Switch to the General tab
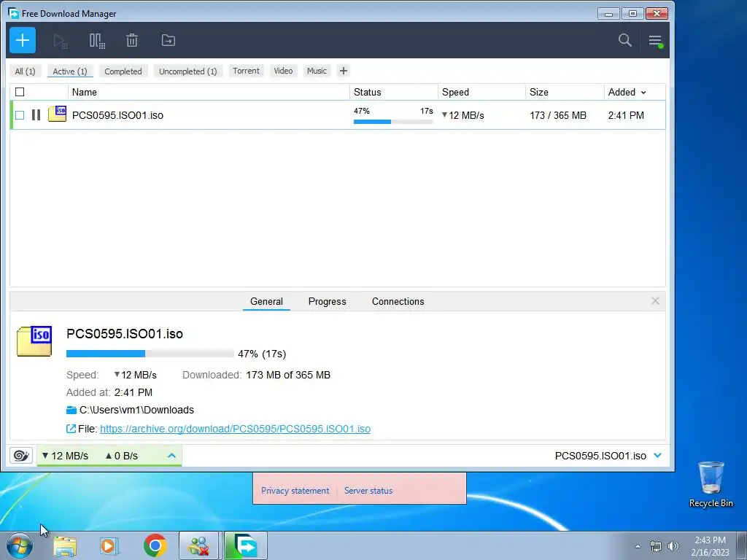747x560 pixels. (266, 301)
